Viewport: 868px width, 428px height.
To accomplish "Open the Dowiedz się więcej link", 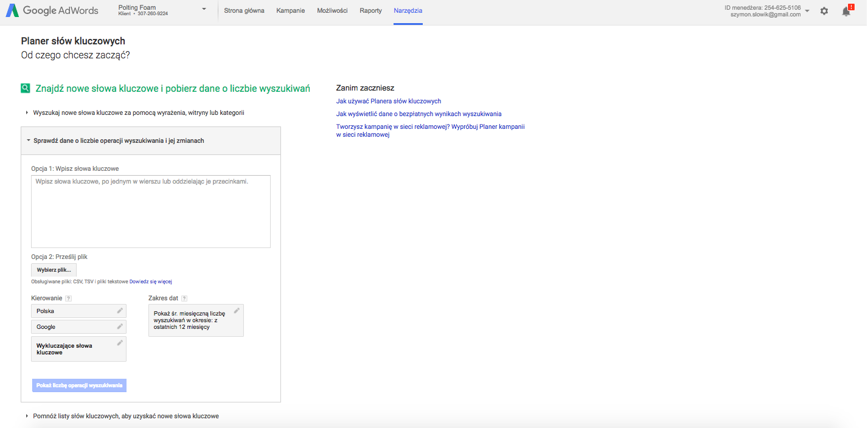I will click(150, 281).
